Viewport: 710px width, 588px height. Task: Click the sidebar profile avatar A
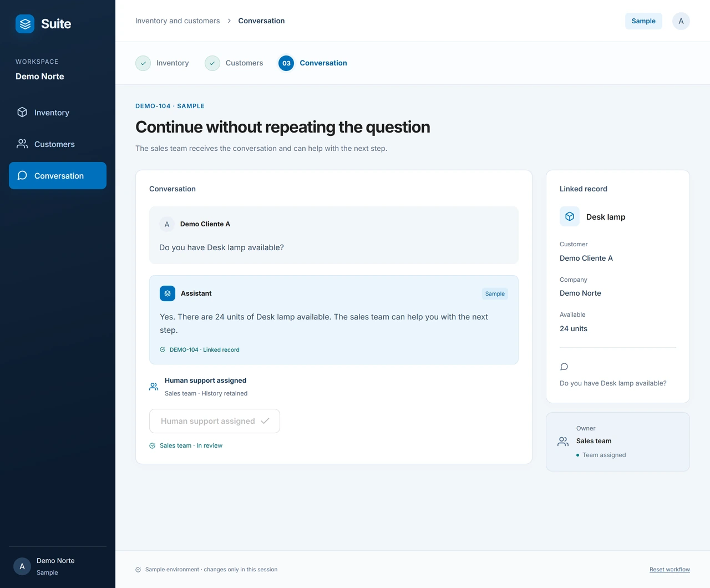(x=22, y=566)
